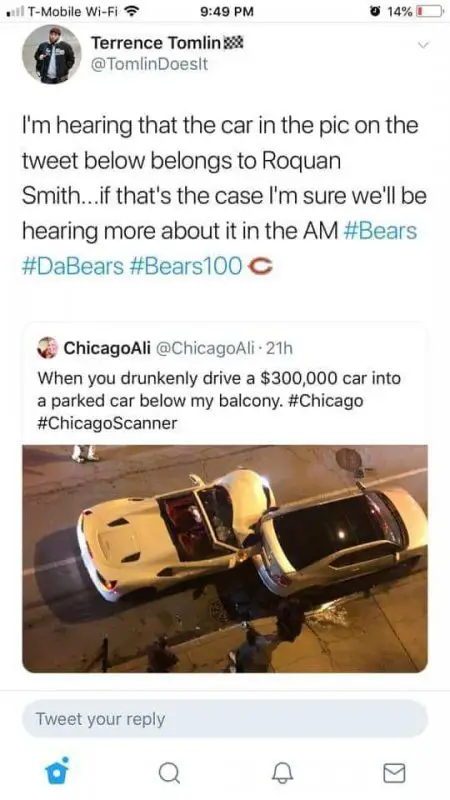Tap the Terrence Tomlin display name
Image resolution: width=450 pixels, height=800 pixels.
155,43
